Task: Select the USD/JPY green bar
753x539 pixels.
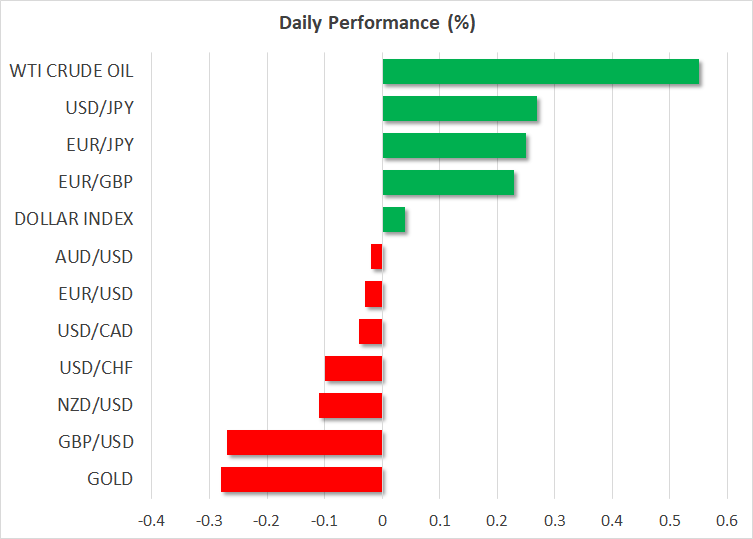Action: 459,109
